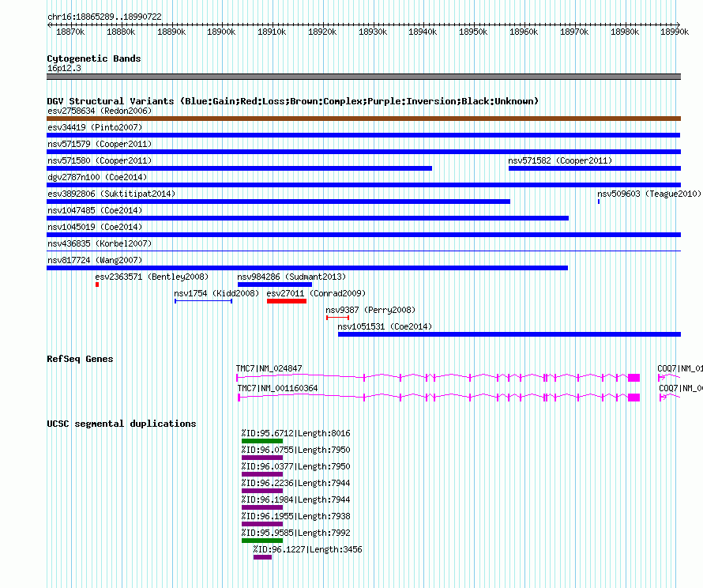Select the %ID:96.1984 Length:7944 duplication

tap(296, 499)
